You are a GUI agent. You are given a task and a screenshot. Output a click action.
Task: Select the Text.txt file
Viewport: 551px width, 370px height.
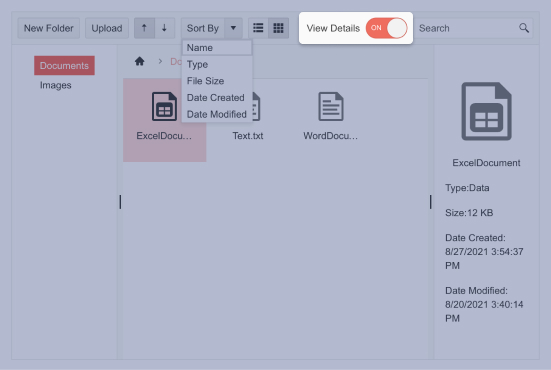pyautogui.click(x=248, y=136)
